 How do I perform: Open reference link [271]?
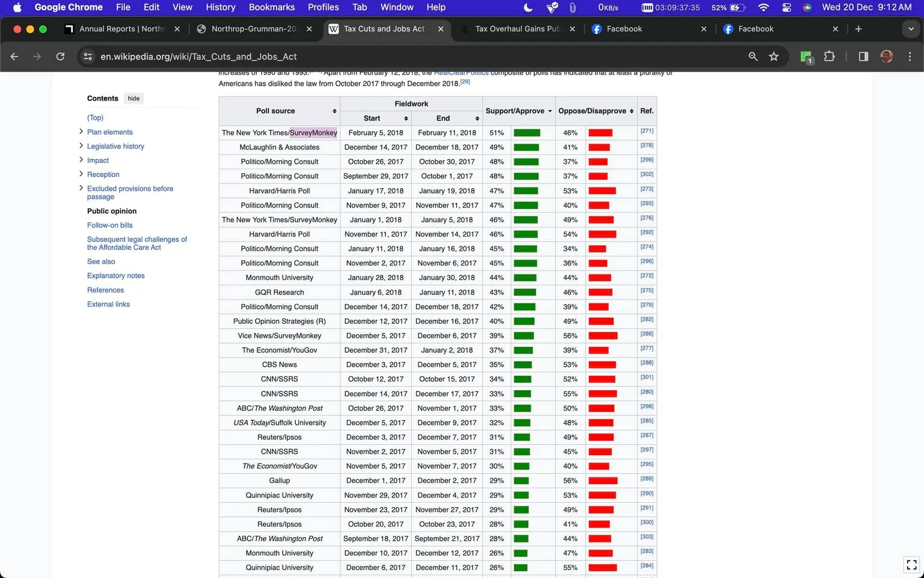click(647, 129)
